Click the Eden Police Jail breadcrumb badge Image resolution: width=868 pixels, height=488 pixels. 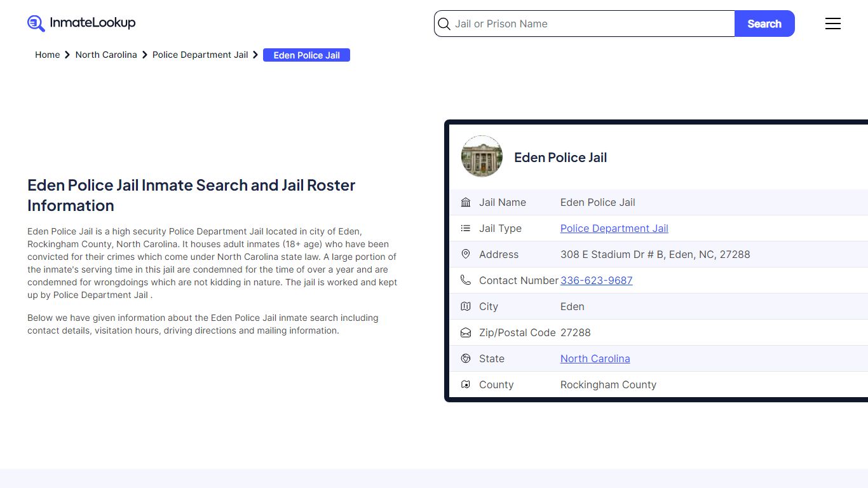pos(306,55)
